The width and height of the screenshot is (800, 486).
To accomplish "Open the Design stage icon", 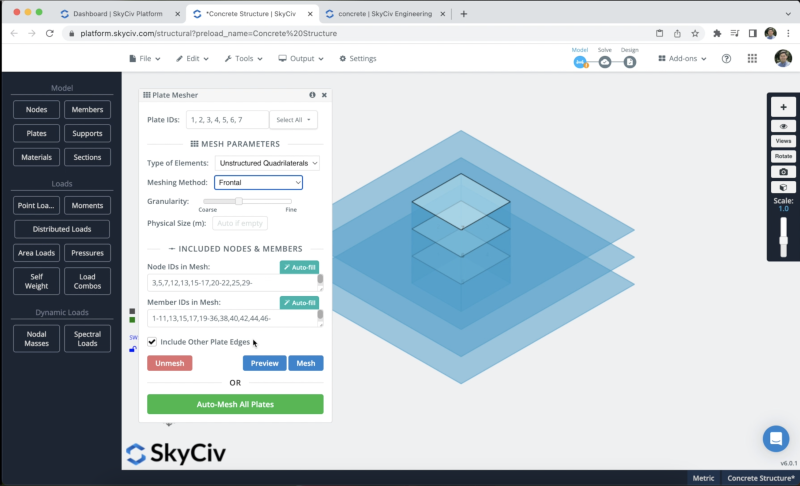I will click(630, 62).
